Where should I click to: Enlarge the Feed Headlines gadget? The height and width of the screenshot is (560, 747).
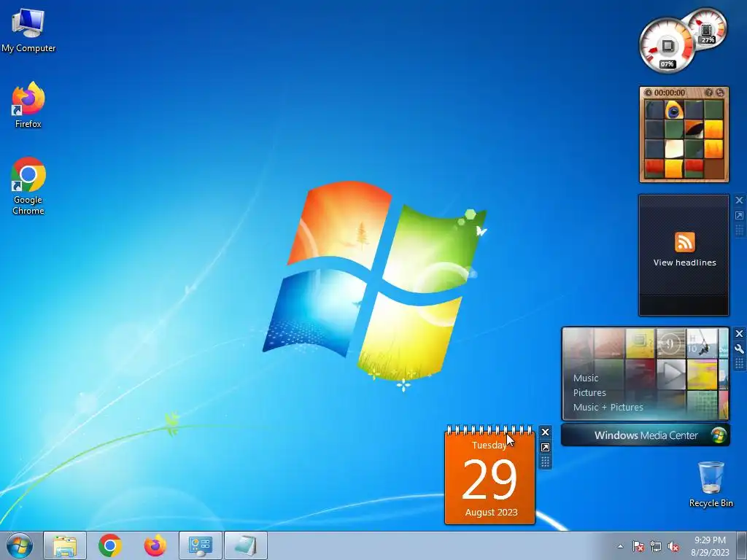tap(740, 216)
